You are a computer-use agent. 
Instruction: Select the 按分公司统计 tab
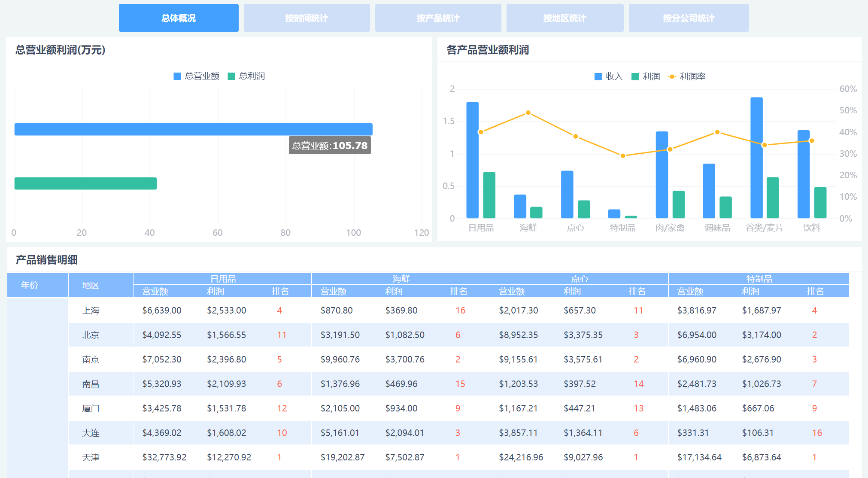tap(689, 18)
